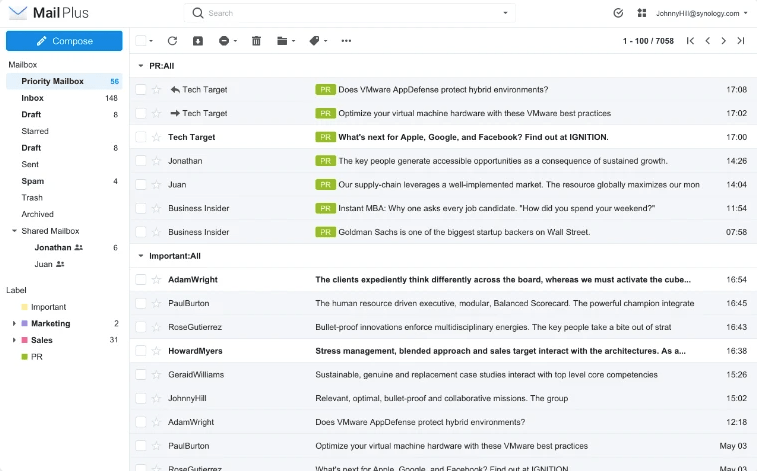Click the Mail Plus logo
757x471 pixels.
[49, 13]
